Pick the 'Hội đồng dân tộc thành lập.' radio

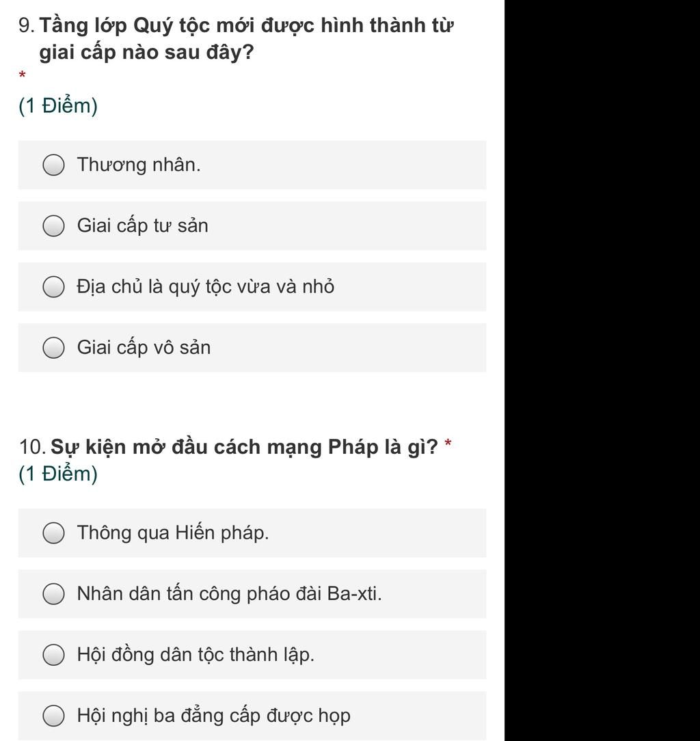point(53,655)
